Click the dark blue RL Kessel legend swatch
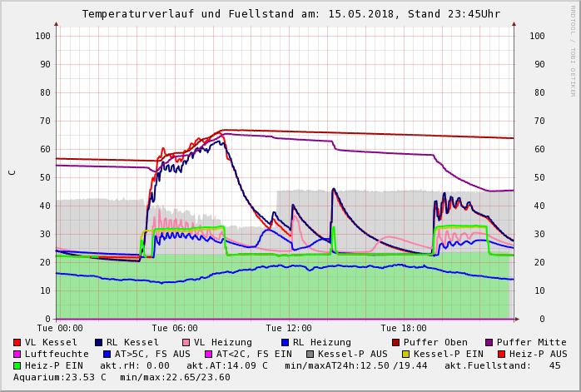The width and height of the screenshot is (581, 392). coord(99,342)
